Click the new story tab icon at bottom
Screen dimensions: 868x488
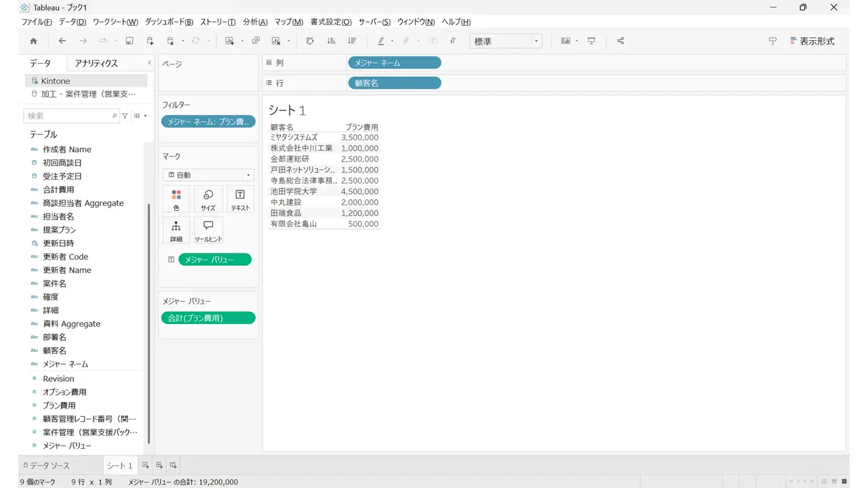(174, 466)
